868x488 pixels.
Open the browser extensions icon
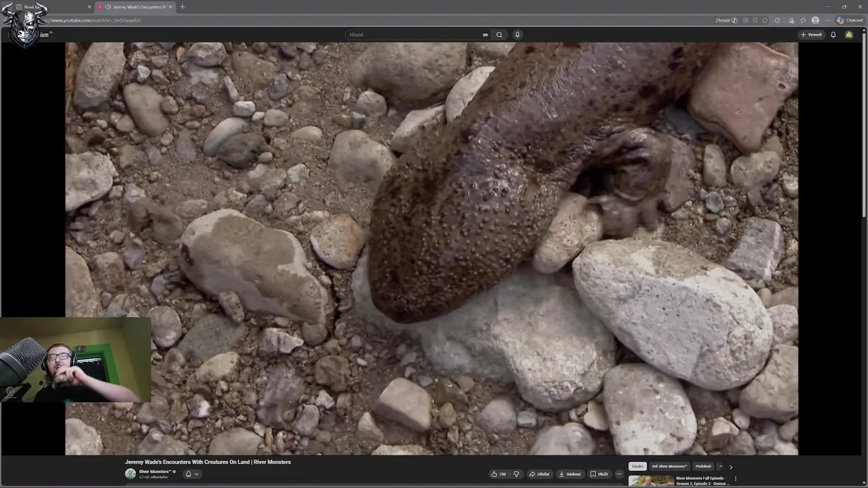(777, 20)
